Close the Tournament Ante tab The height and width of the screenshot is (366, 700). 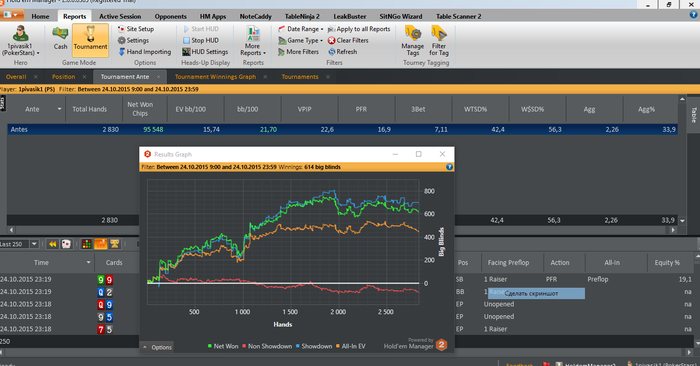158,77
